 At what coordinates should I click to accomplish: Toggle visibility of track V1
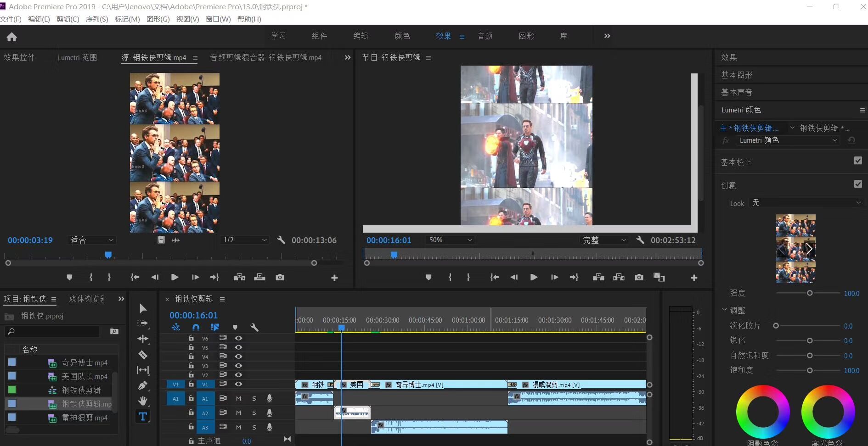point(238,384)
